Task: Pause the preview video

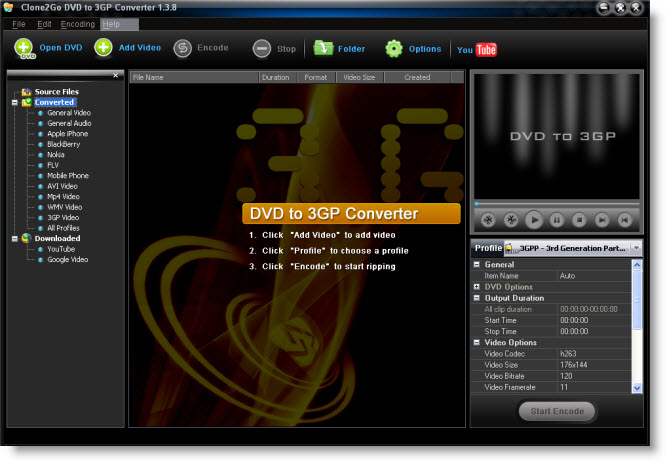Action: 557,220
